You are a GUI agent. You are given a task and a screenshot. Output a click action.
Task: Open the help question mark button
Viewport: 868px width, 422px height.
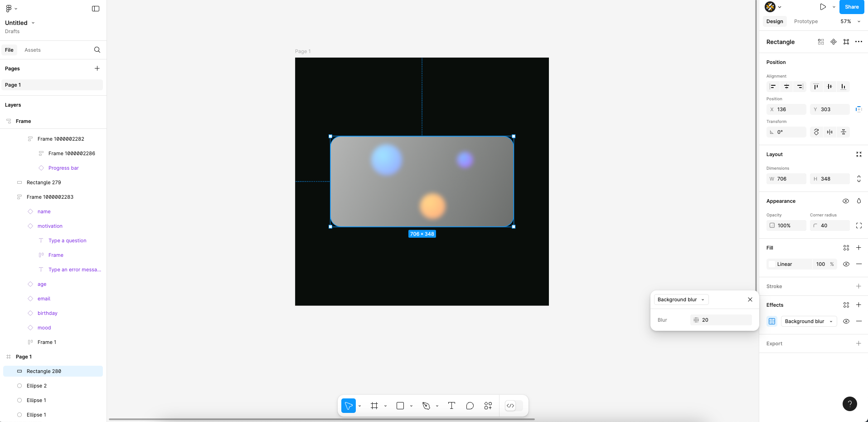[850, 404]
